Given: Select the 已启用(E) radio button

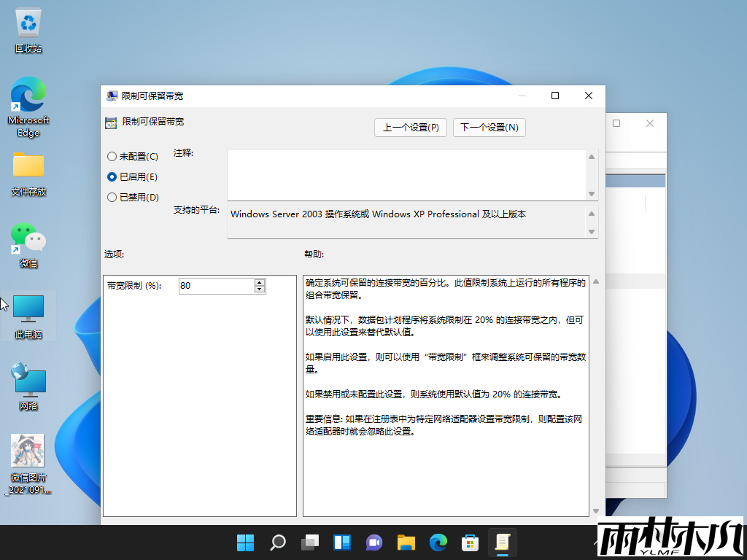Looking at the screenshot, I should coord(112,176).
